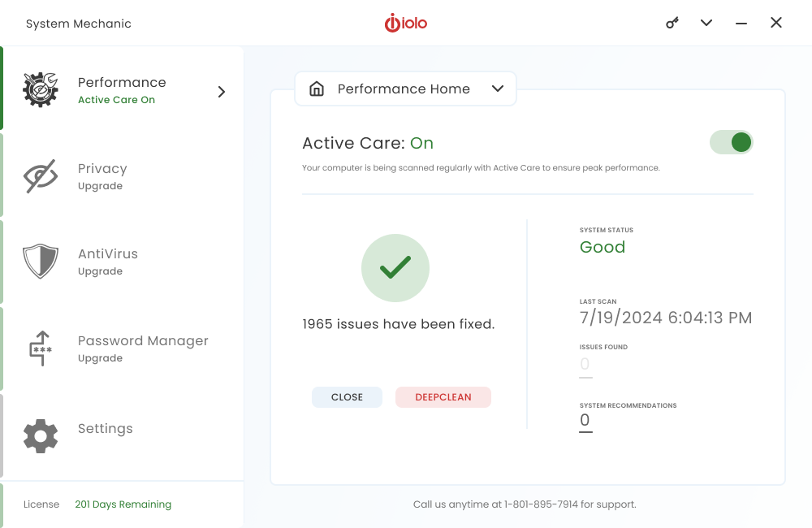The width and height of the screenshot is (812, 528).
Task: Click the 'Active Care On' status under Performance
Action: tap(116, 100)
